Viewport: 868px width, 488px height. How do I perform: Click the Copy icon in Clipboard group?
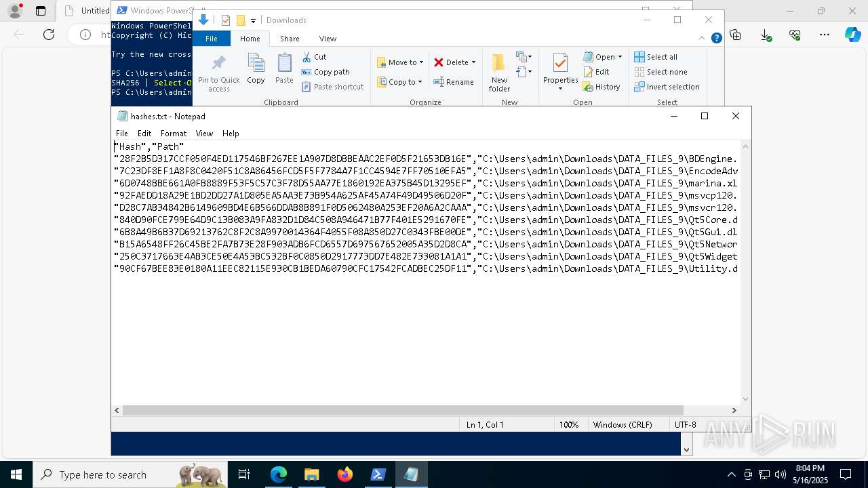pos(256,69)
